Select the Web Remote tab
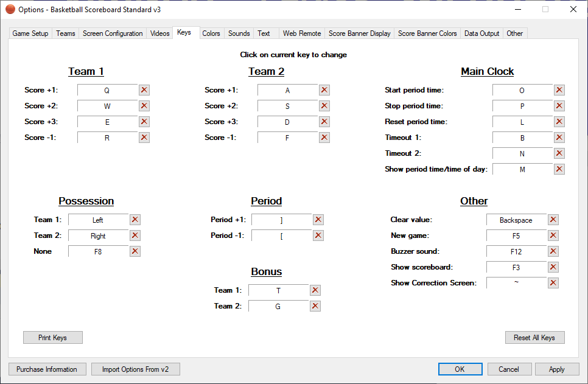This screenshot has height=384, width=588. coord(301,33)
